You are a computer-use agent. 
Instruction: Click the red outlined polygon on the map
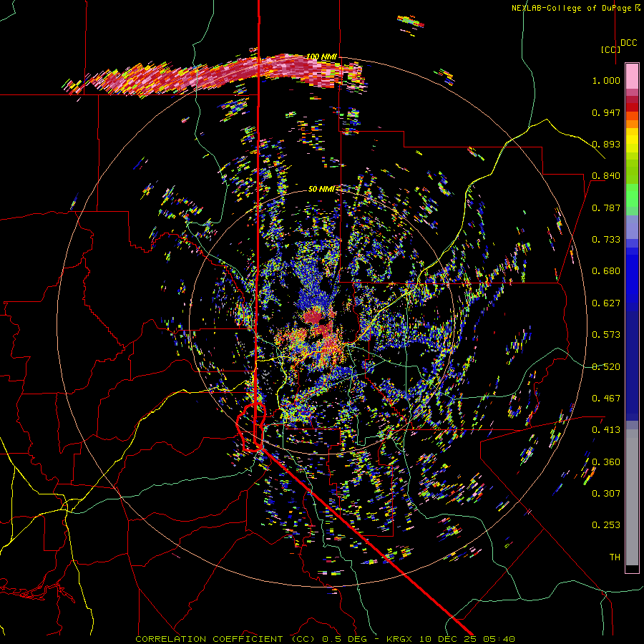click(251, 427)
